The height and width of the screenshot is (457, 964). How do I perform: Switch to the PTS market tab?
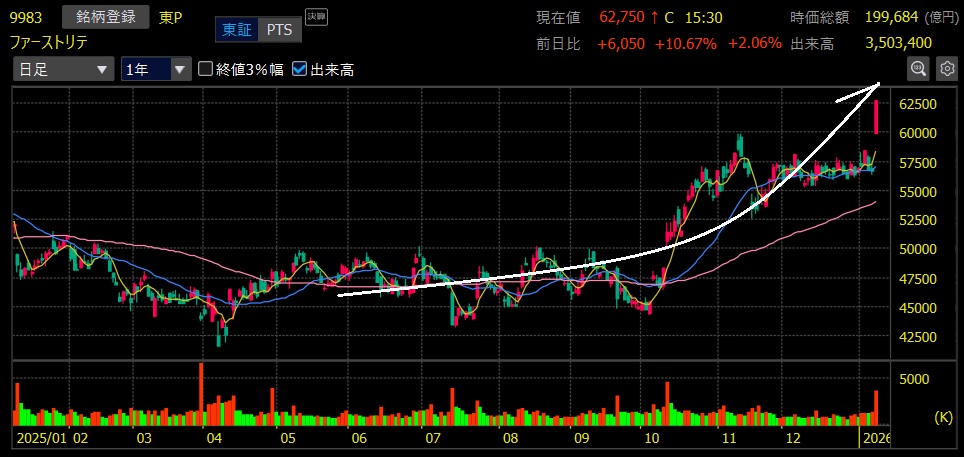point(280,30)
